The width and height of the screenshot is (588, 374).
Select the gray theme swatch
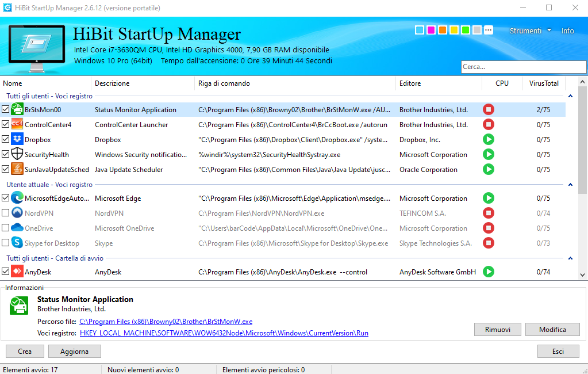point(477,30)
